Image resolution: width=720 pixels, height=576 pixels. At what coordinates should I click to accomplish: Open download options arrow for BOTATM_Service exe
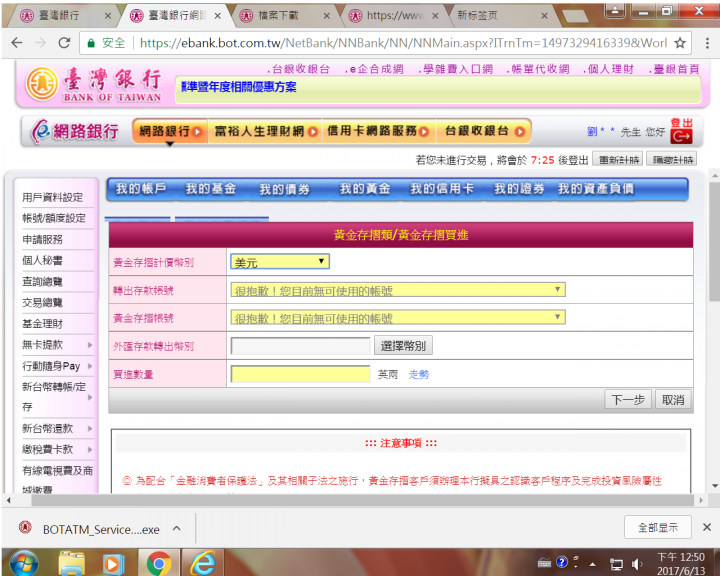tap(177, 528)
